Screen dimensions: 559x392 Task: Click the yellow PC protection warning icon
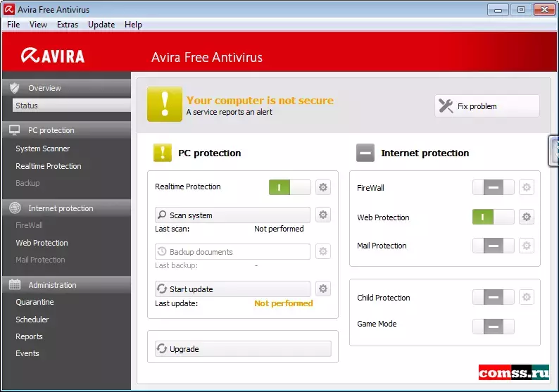point(163,153)
